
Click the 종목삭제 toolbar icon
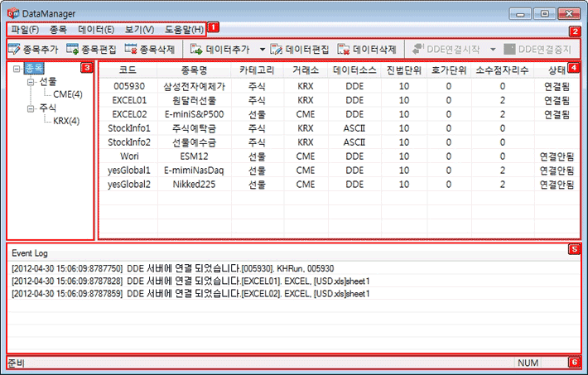(x=131, y=50)
